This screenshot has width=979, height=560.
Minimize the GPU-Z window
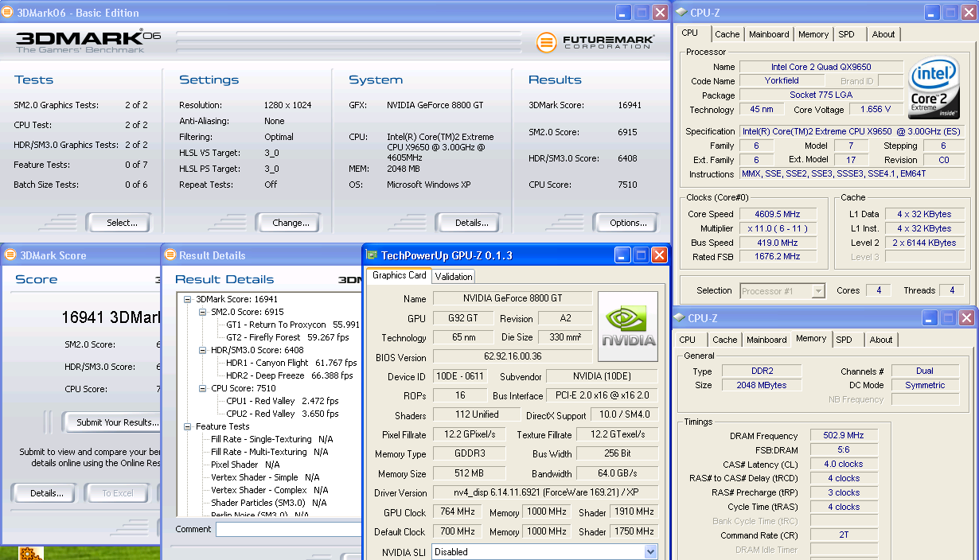pos(623,255)
